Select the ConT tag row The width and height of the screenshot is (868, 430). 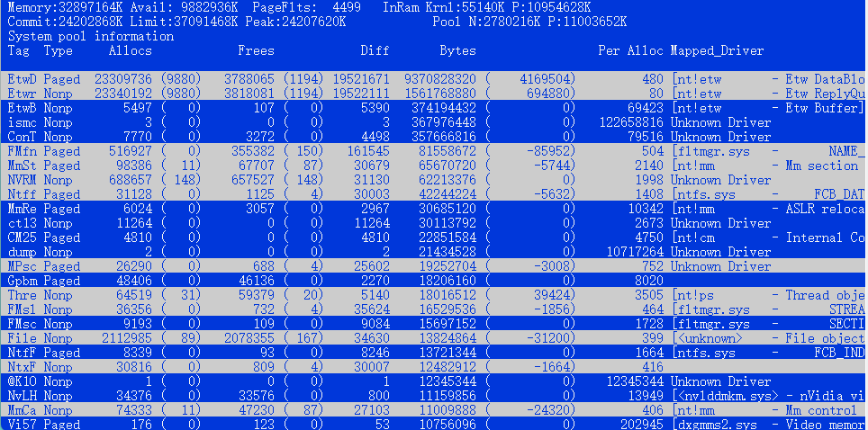pos(434,137)
